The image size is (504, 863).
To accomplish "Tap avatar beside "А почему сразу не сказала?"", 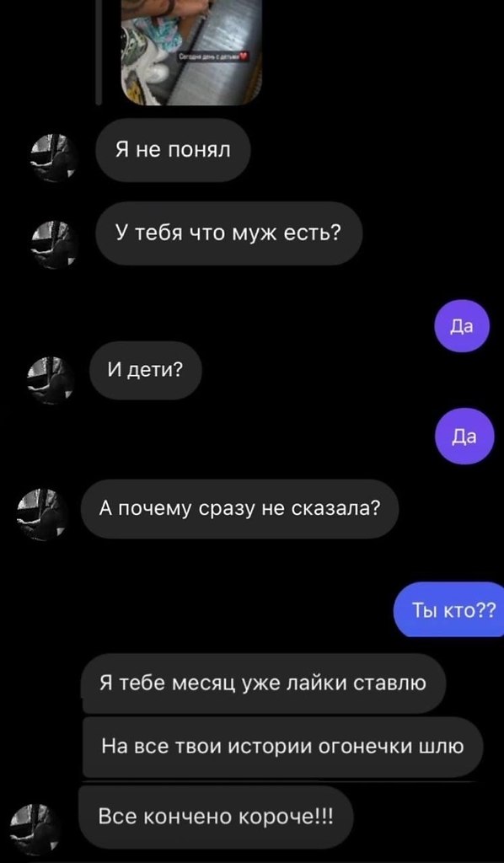I will (x=41, y=515).
